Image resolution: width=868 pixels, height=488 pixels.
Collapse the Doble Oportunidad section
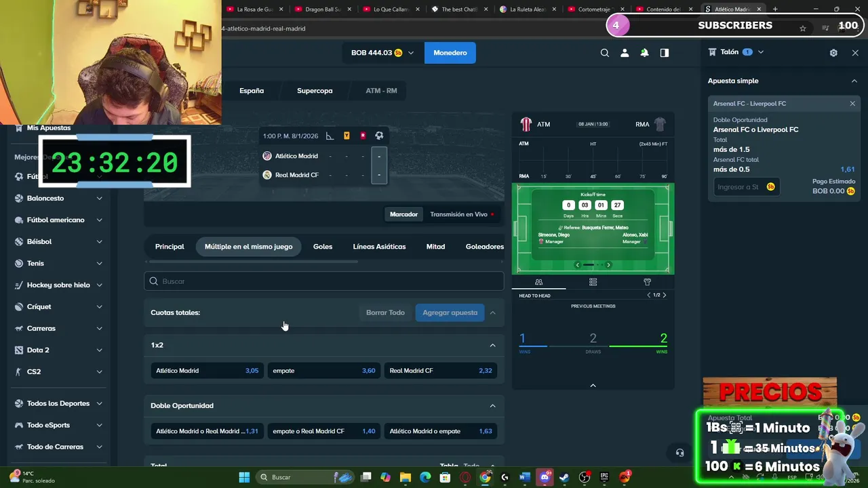[492, 405]
